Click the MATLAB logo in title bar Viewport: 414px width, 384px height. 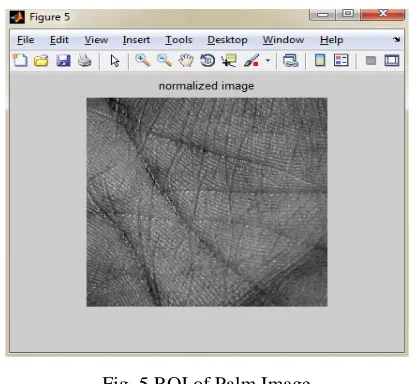pos(17,17)
